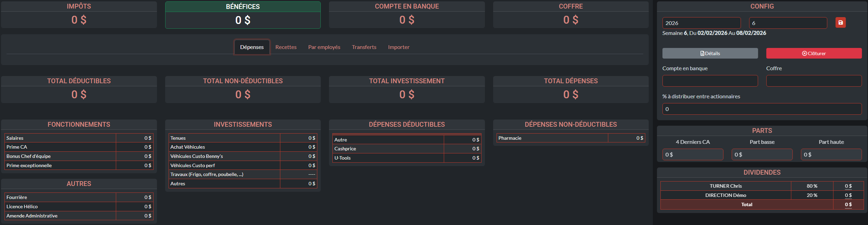Click the red save config icon
The height and width of the screenshot is (225, 868).
point(840,23)
